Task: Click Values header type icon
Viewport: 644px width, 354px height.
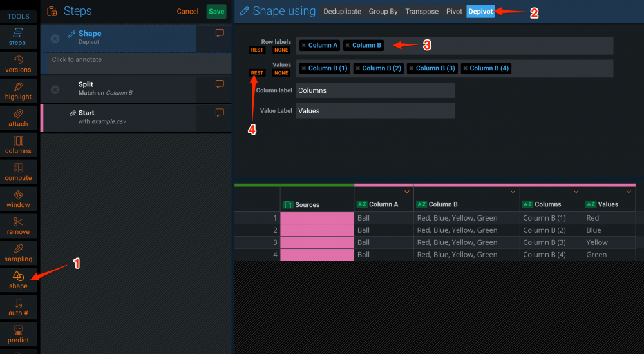Action: (x=591, y=204)
